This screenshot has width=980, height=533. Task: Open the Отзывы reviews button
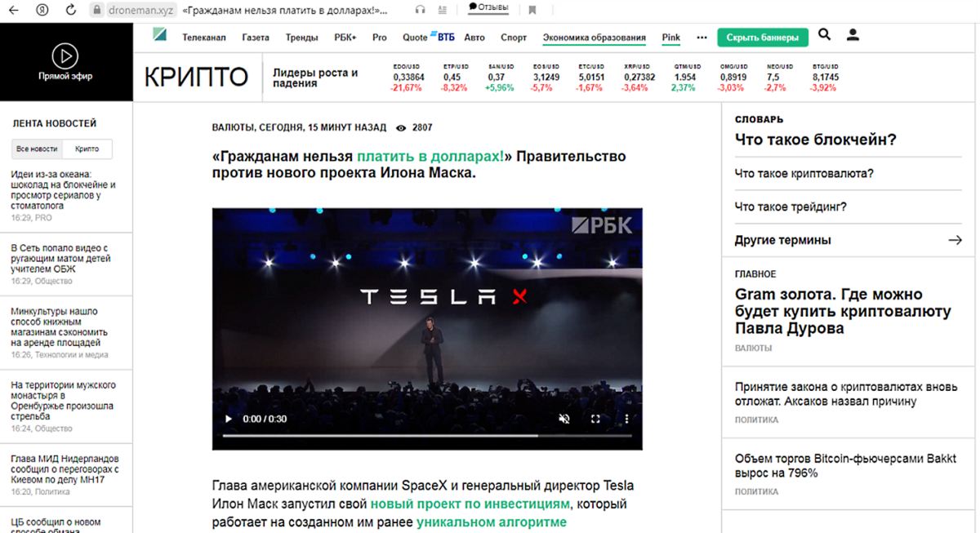pos(488,7)
